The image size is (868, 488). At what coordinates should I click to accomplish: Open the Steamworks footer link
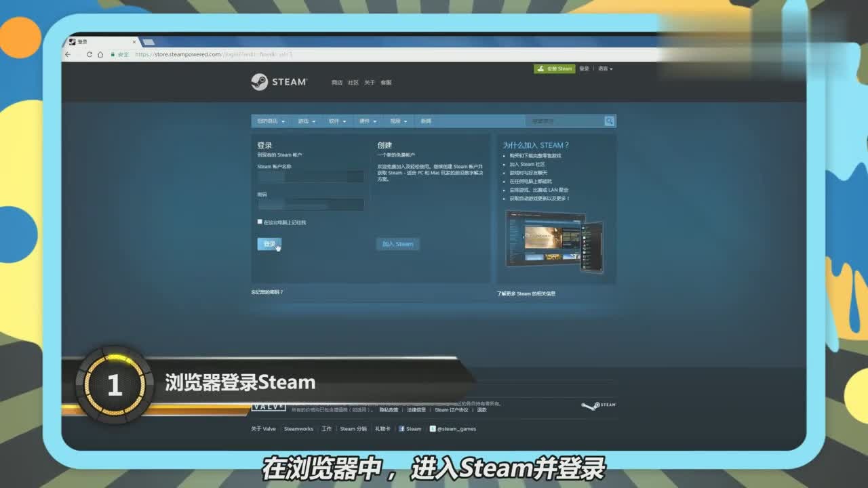[299, 428]
